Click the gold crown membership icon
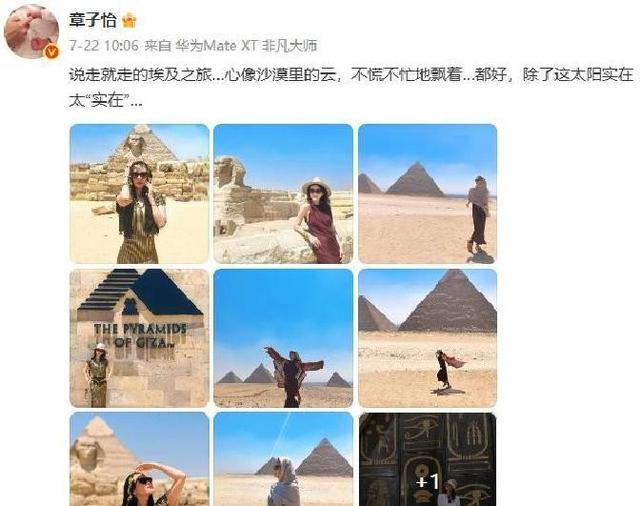640x506 pixels. 129,20
